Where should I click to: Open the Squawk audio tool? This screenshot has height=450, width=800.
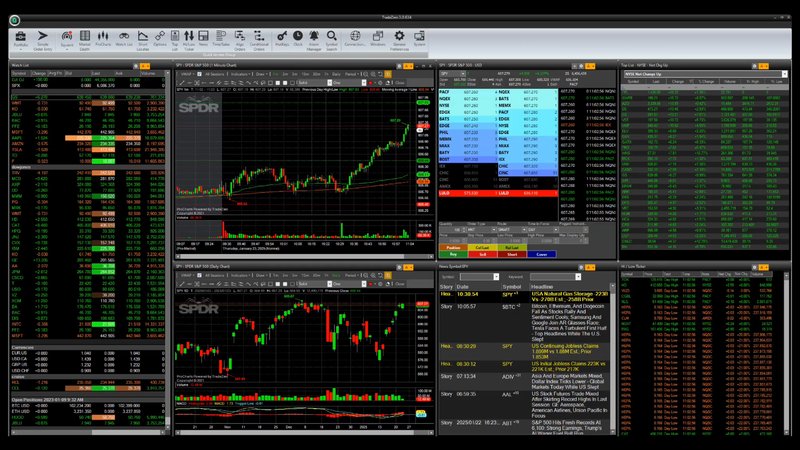[67, 40]
